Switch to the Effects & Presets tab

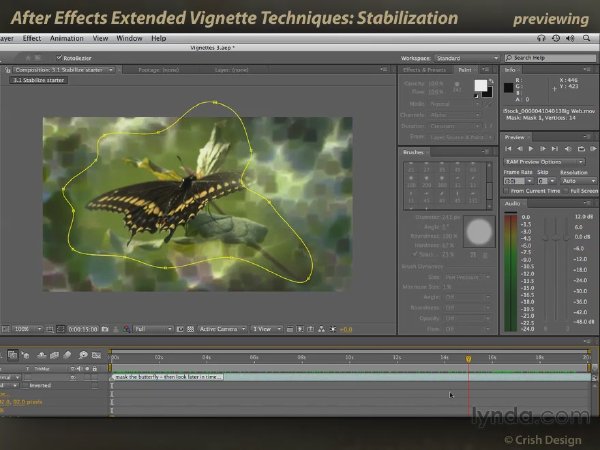coord(425,70)
